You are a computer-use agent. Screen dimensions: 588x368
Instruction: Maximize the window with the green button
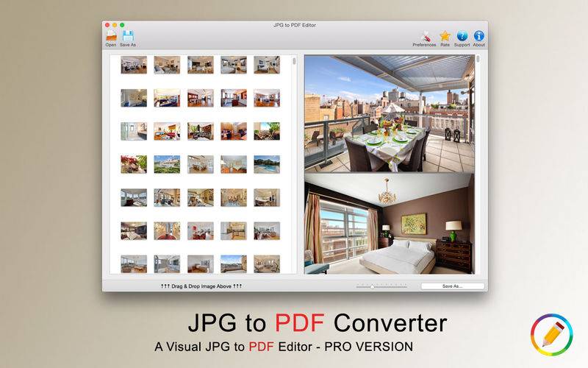point(122,25)
